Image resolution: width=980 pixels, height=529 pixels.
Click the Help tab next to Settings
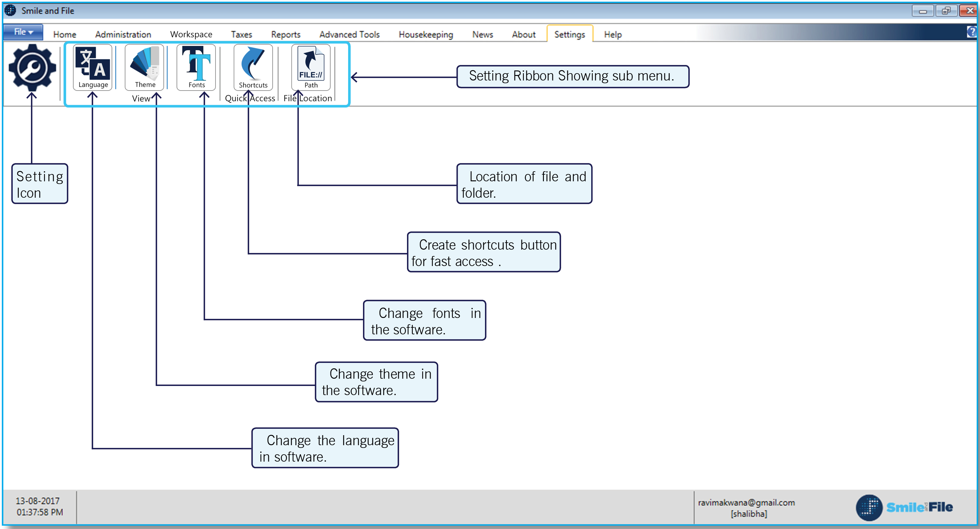(612, 34)
